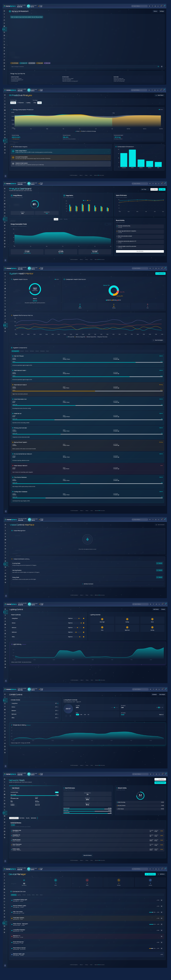This screenshot has width=171, height=980.
Task: Activate the Party lighting scene icon
Action: pos(102,627)
